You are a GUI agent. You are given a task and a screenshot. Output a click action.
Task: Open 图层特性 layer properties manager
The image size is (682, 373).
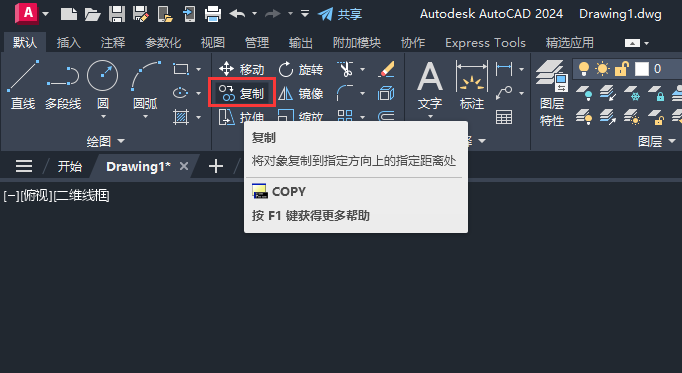[552, 93]
